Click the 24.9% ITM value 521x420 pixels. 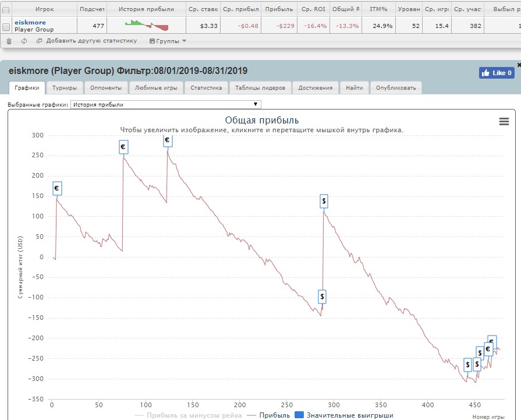[x=382, y=26]
